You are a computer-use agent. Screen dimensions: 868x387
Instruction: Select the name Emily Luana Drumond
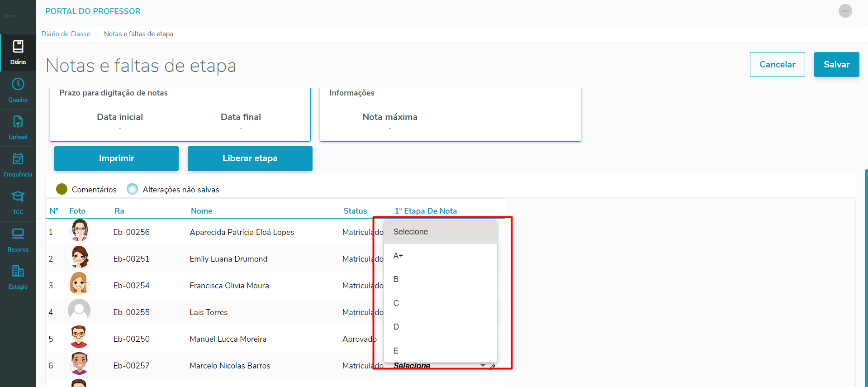[x=228, y=259]
